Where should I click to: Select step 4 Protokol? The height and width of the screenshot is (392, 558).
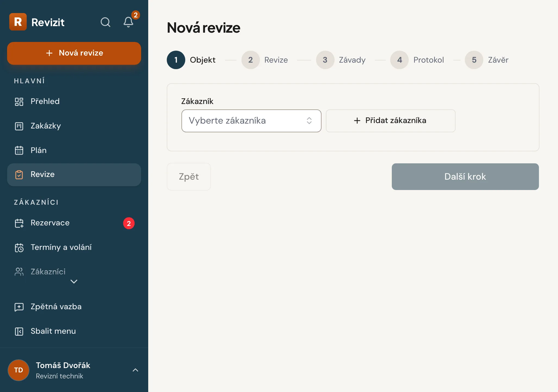[417, 60]
